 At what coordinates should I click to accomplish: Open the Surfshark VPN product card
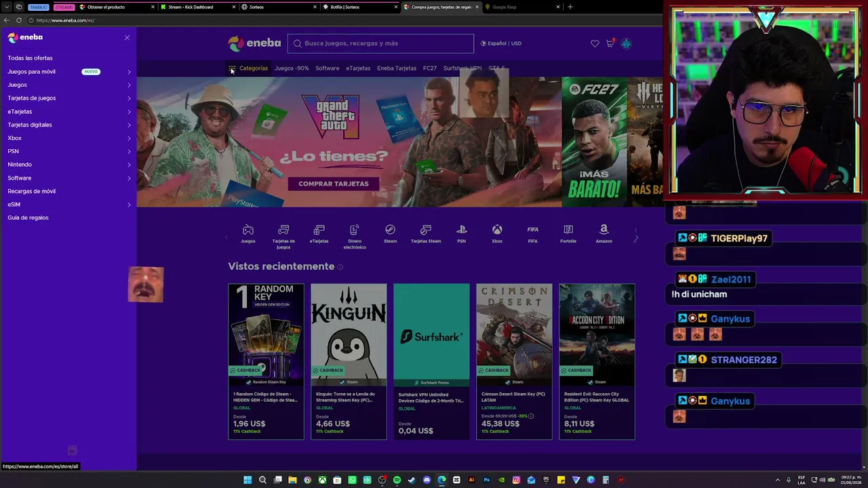(x=431, y=361)
